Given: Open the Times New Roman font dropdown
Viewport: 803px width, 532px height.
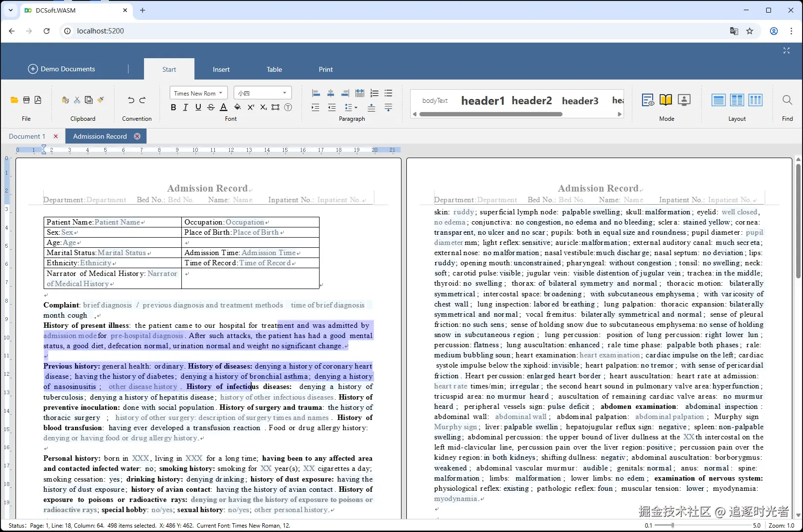Looking at the screenshot, I should coord(198,93).
